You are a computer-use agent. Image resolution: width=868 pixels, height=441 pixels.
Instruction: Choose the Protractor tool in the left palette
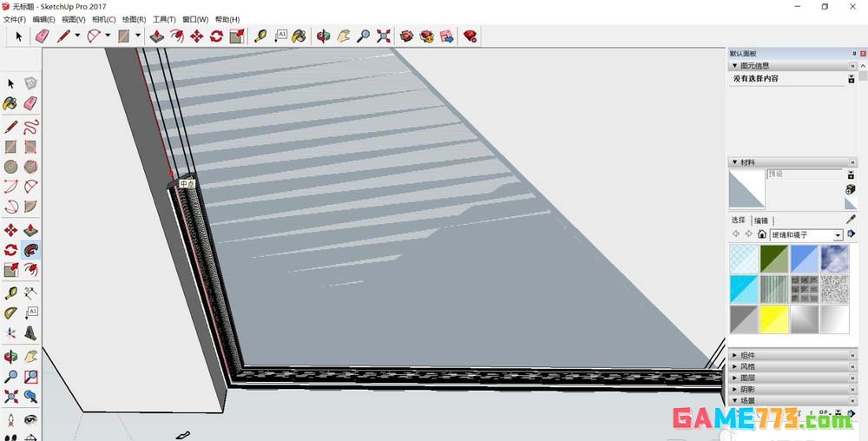[10, 313]
